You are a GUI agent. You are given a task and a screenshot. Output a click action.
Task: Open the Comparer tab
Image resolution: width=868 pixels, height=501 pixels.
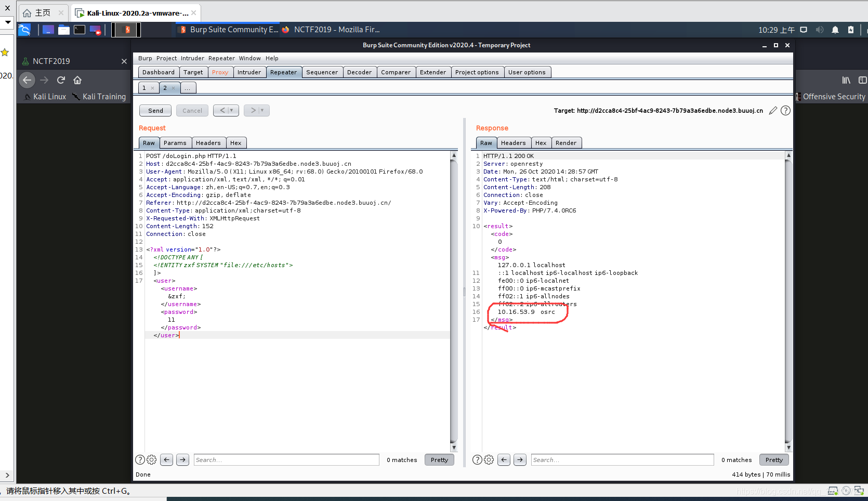[396, 72]
